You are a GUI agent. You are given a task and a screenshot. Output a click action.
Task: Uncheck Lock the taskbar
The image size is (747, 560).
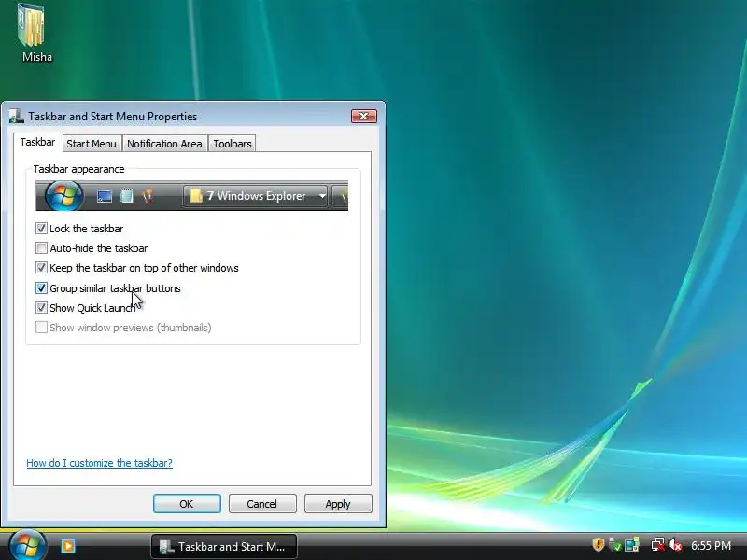tap(41, 229)
